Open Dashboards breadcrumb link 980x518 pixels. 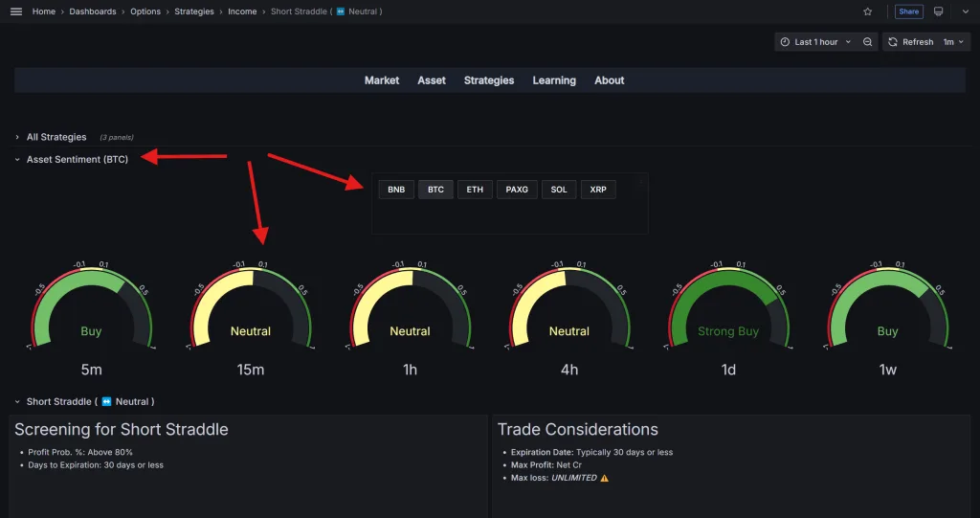pos(93,11)
